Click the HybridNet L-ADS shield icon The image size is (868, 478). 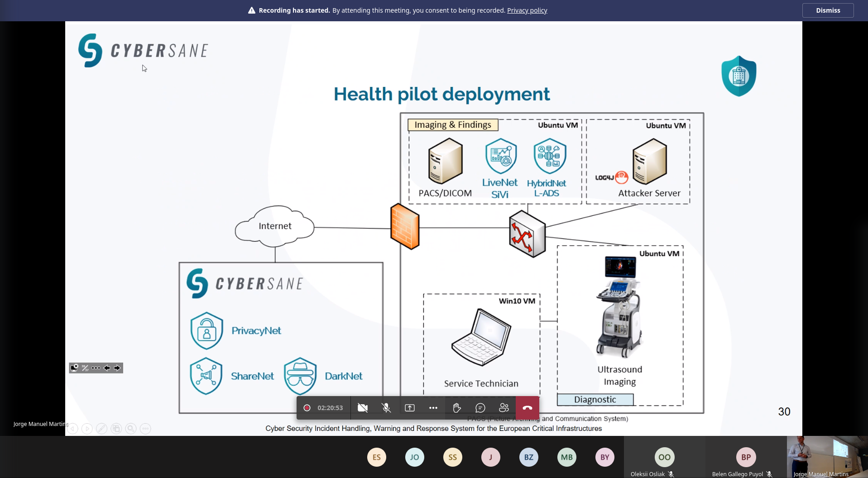(x=550, y=156)
